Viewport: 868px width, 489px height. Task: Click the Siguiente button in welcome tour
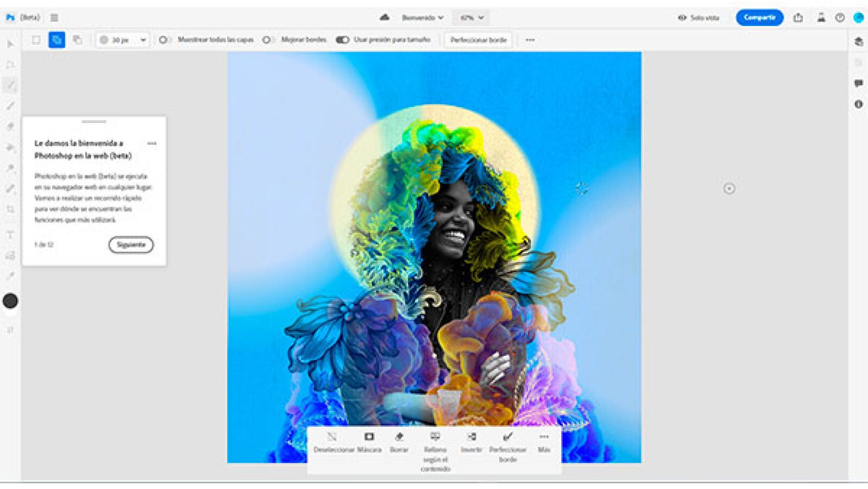(131, 244)
